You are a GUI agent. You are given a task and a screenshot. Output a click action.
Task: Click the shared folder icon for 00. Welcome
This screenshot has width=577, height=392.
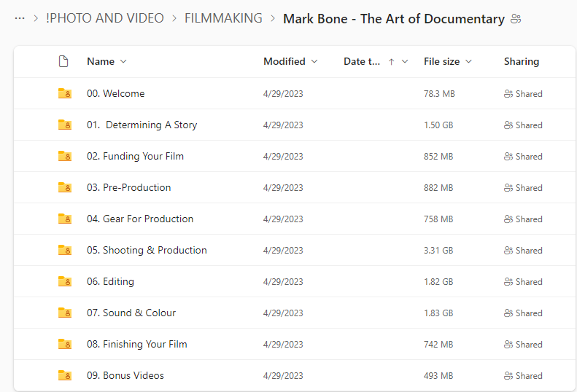tap(65, 93)
